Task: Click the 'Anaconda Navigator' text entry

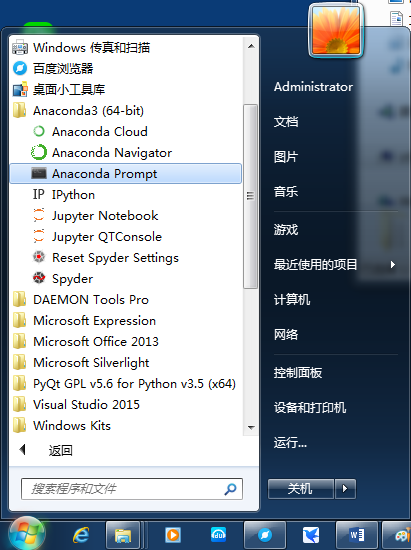Action: [x=112, y=153]
